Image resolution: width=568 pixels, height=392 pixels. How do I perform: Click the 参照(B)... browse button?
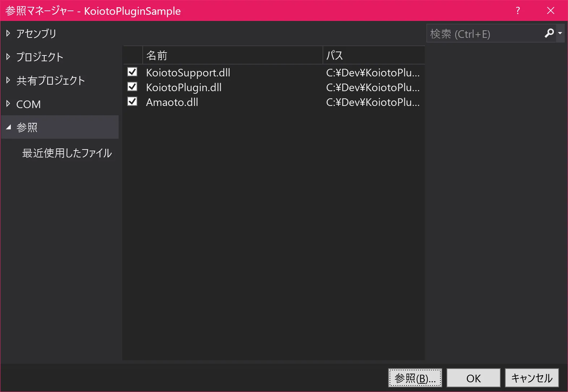tap(415, 378)
